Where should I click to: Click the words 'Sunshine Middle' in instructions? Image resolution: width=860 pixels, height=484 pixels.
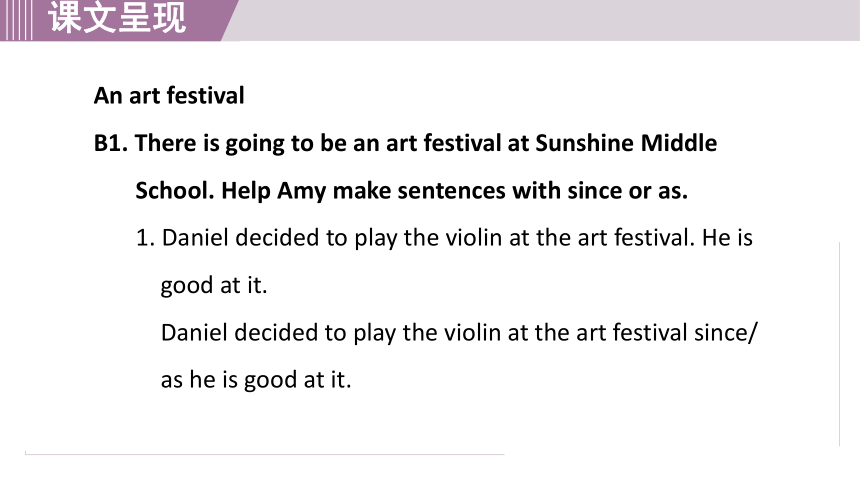point(626,143)
